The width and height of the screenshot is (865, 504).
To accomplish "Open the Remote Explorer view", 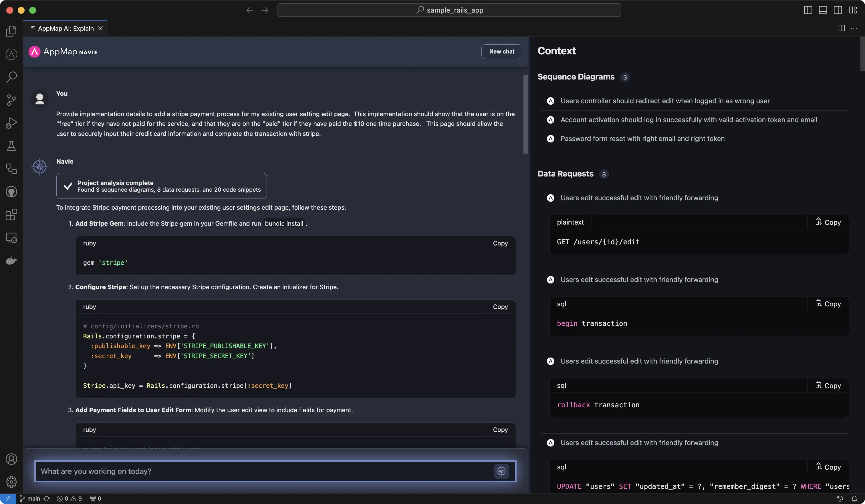I will 11,238.
